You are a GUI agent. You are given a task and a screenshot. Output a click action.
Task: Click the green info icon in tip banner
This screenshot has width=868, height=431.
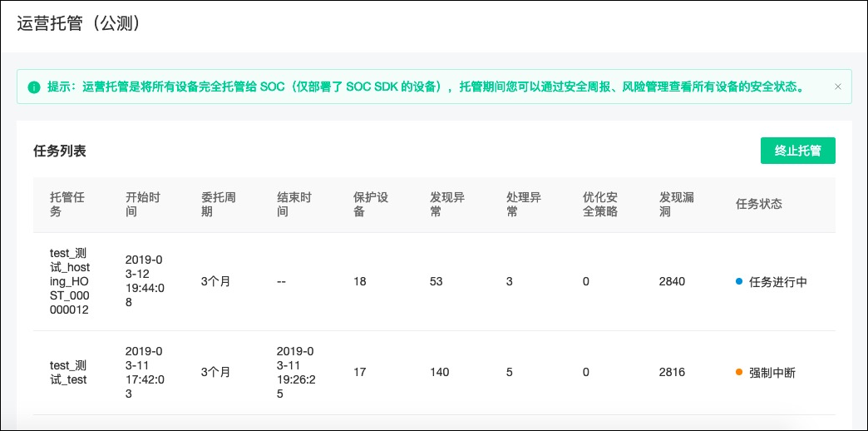tap(34, 87)
